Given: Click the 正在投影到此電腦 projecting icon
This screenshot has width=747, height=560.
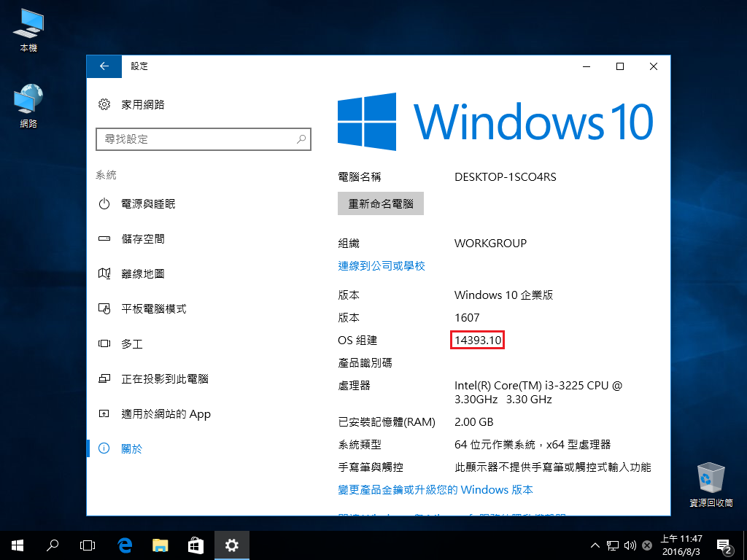Looking at the screenshot, I should click(104, 378).
